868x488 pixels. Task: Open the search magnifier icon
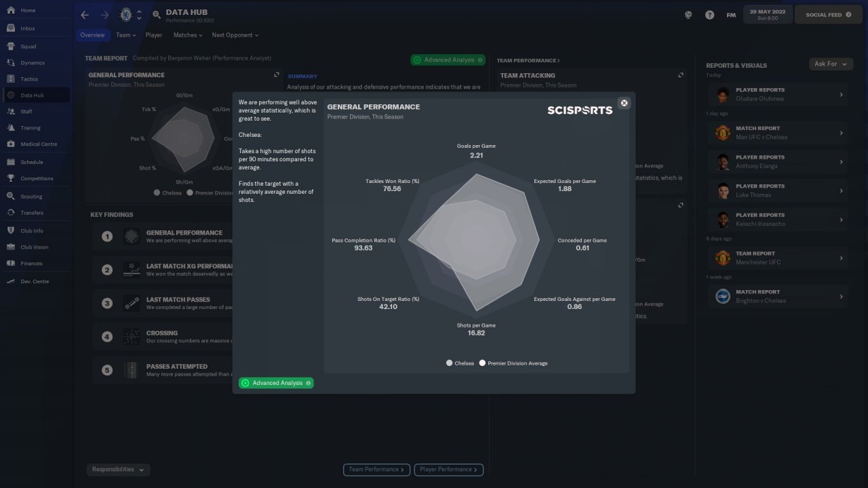(157, 14)
